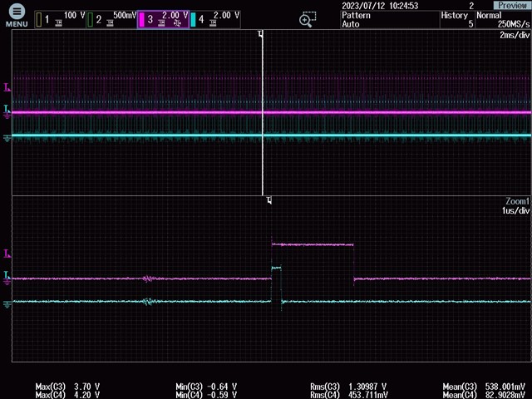This screenshot has height=399, width=532.
Task: Click the channel 3 ground marker in Zoom1 window
Action: (7, 282)
